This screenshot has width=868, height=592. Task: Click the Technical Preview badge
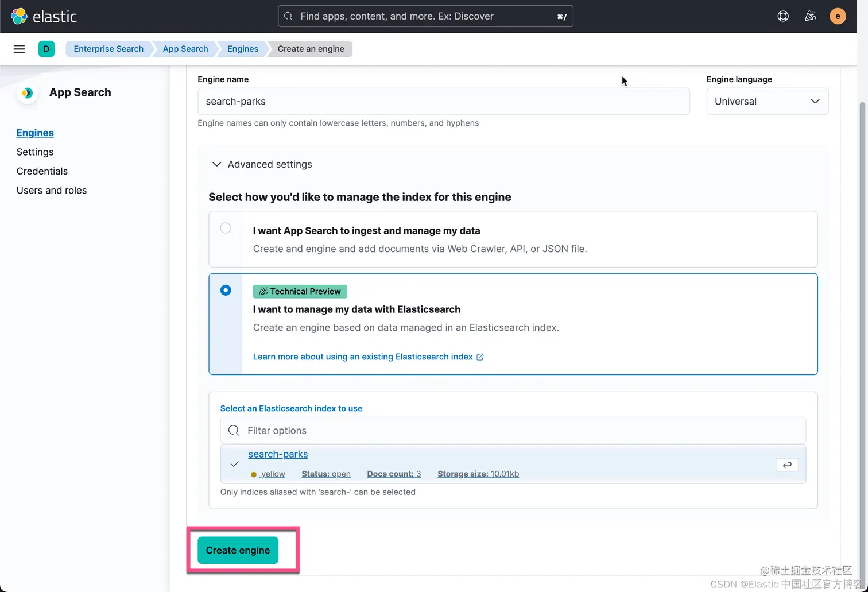[300, 292]
